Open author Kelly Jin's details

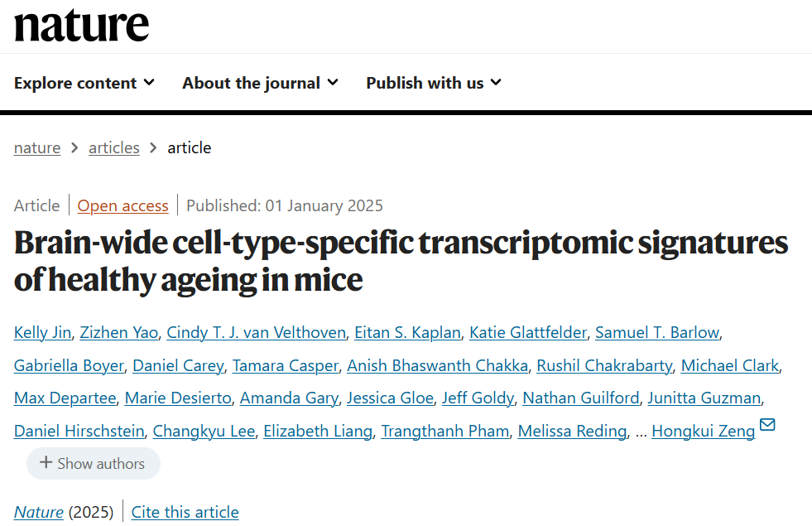42,332
